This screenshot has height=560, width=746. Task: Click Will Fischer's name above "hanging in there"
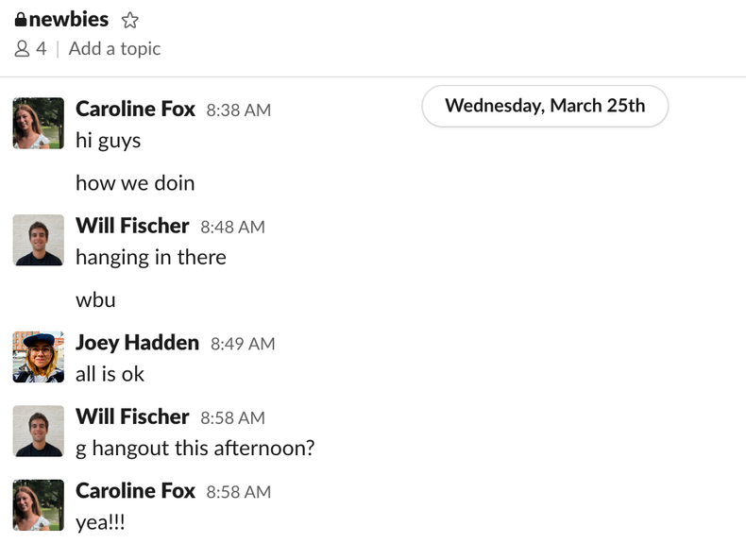pyautogui.click(x=132, y=226)
